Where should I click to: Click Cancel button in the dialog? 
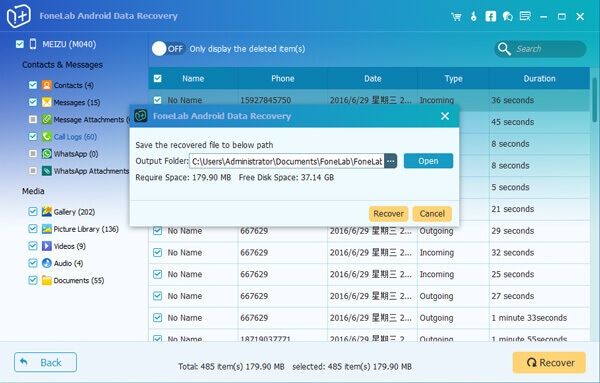(432, 214)
